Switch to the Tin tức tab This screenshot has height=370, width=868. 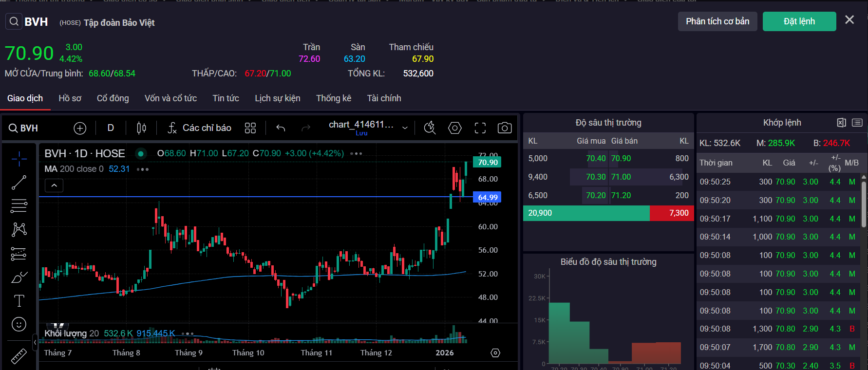tap(226, 98)
